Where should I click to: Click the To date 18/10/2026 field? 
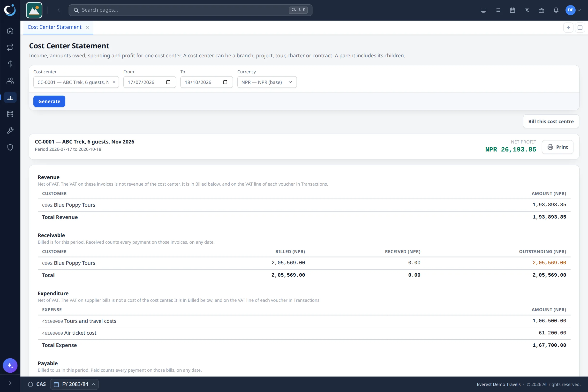[x=206, y=82]
